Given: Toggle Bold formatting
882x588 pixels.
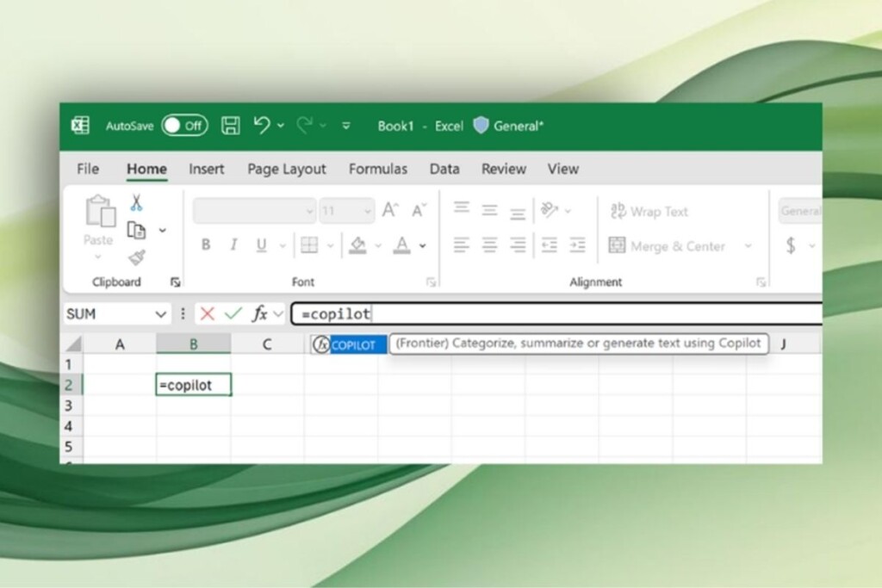Looking at the screenshot, I should coord(206,244).
